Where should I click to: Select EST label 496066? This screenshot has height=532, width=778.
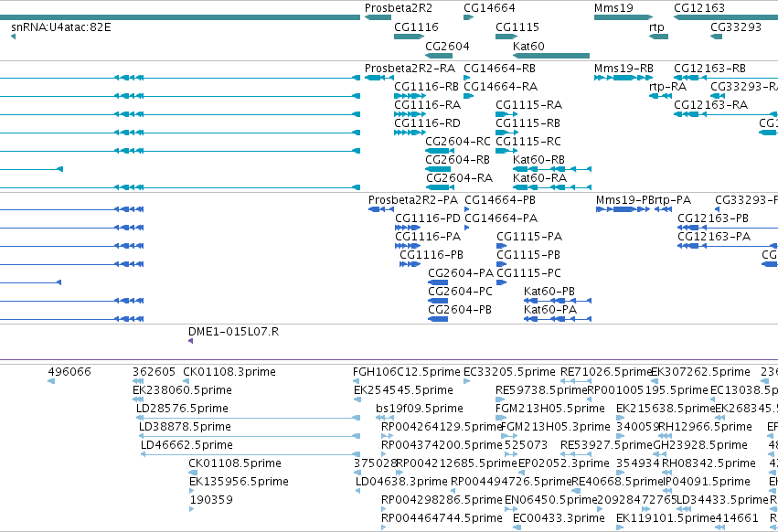point(69,371)
